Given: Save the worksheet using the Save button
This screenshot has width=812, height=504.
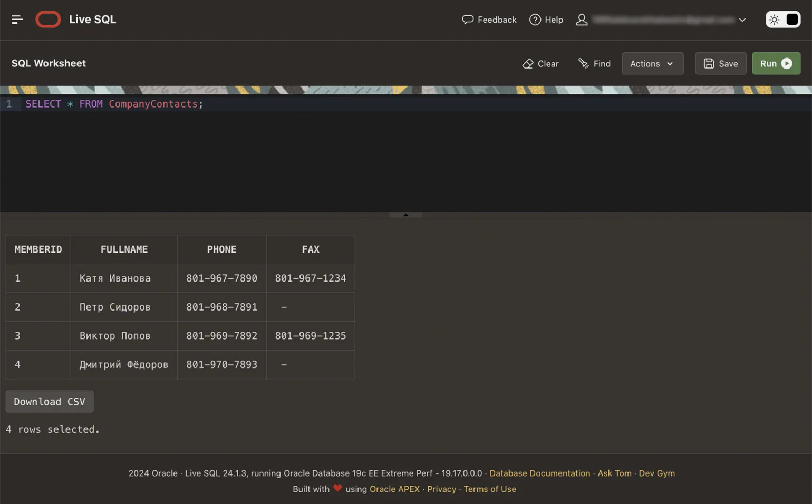Looking at the screenshot, I should click(720, 63).
